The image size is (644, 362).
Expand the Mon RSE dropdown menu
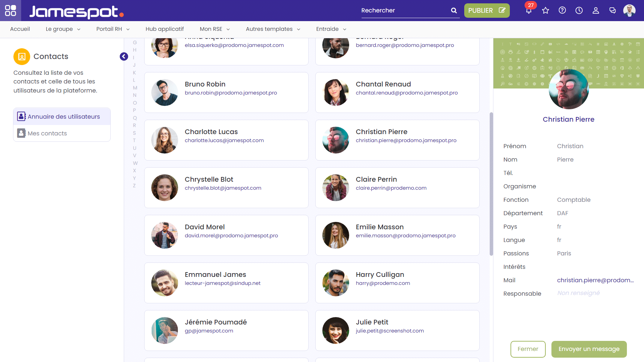[x=215, y=29]
